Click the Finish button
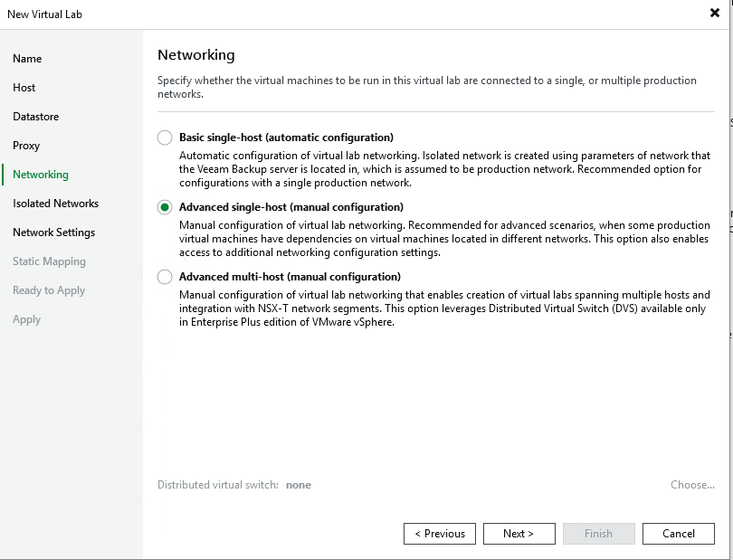Screen dimensions: 733x560 click(598, 534)
